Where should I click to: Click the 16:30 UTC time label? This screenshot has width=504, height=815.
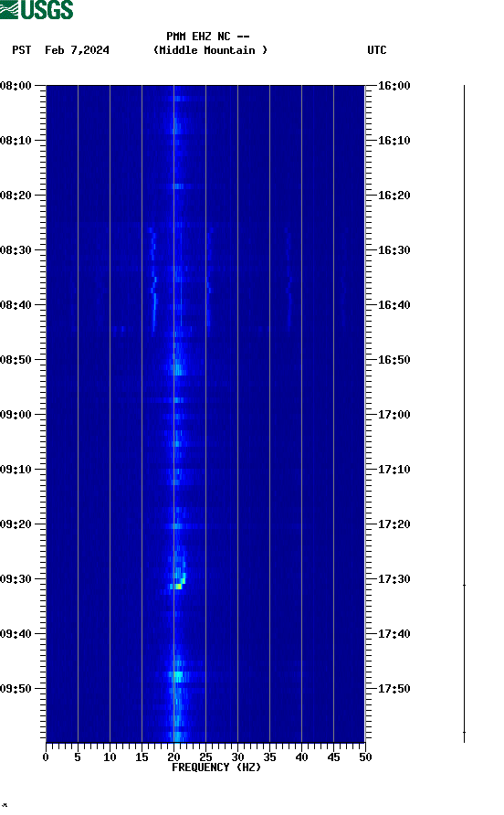[x=394, y=250]
